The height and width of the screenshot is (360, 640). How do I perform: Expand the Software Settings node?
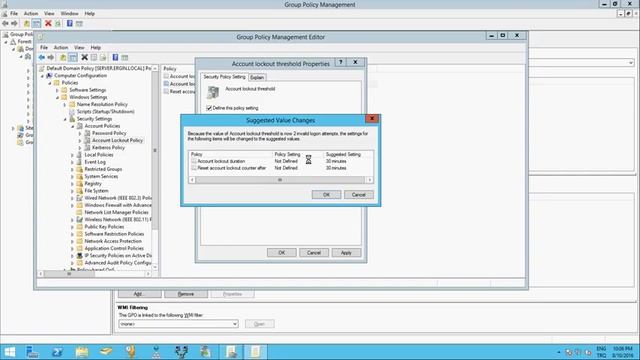coord(57,90)
